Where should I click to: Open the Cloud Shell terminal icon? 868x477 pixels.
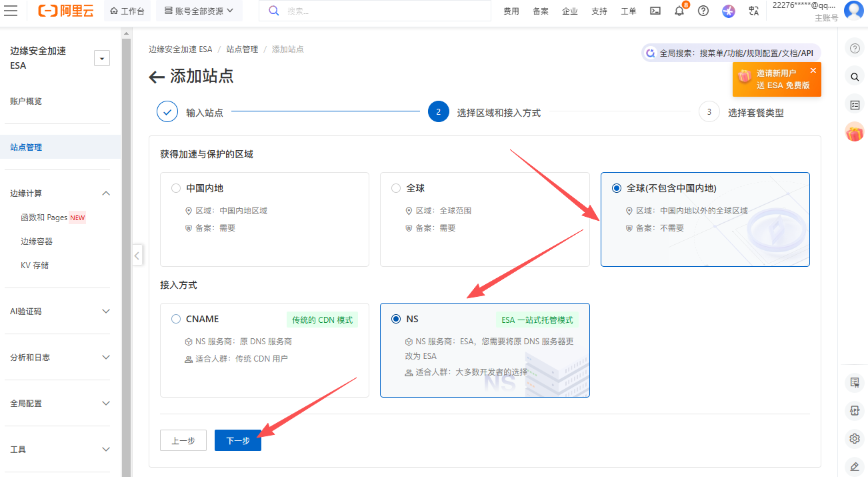point(655,11)
